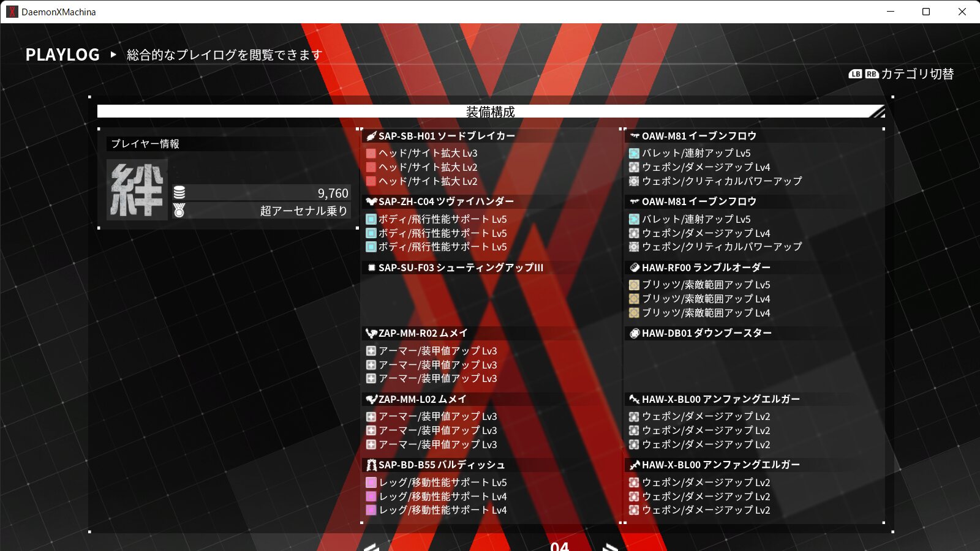The image size is (980, 551).
Task: Click the legs icon beside SAP-BD-B55
Action: click(371, 465)
